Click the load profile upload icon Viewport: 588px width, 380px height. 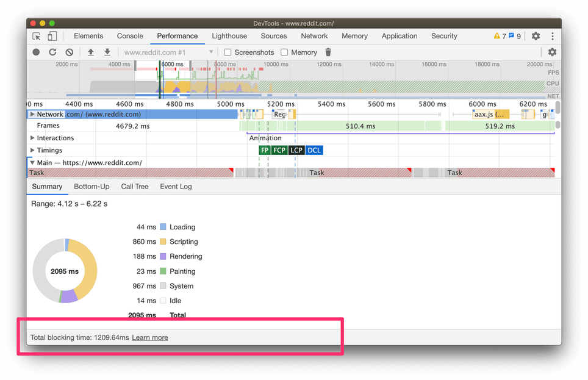[x=91, y=52]
